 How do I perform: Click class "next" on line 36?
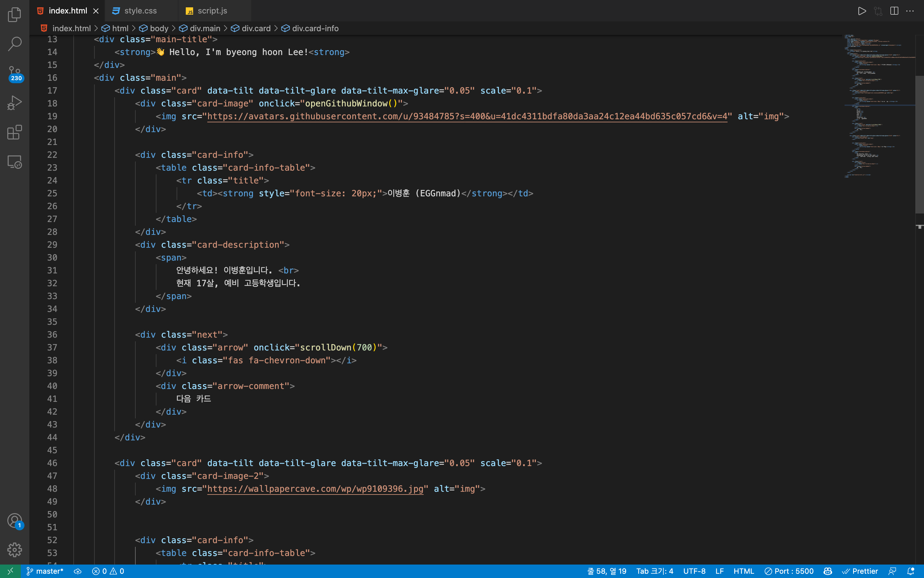[194, 335]
